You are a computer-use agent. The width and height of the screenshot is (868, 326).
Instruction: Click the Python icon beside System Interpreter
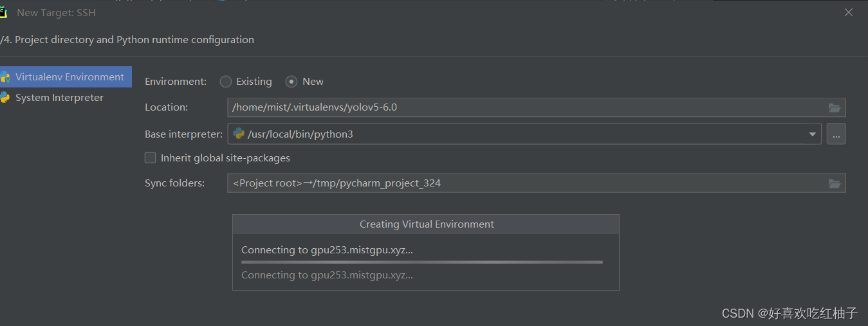click(x=5, y=98)
